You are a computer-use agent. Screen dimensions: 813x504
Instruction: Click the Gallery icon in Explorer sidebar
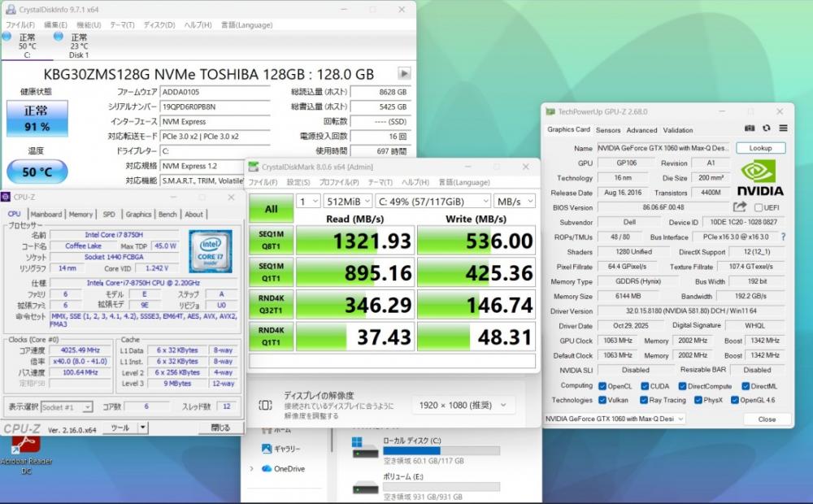click(x=267, y=449)
